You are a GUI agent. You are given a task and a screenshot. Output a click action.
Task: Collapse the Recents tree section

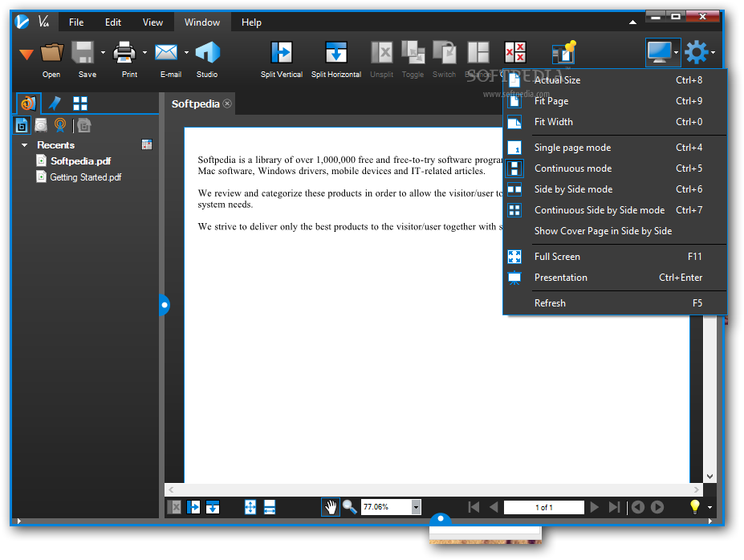(25, 145)
